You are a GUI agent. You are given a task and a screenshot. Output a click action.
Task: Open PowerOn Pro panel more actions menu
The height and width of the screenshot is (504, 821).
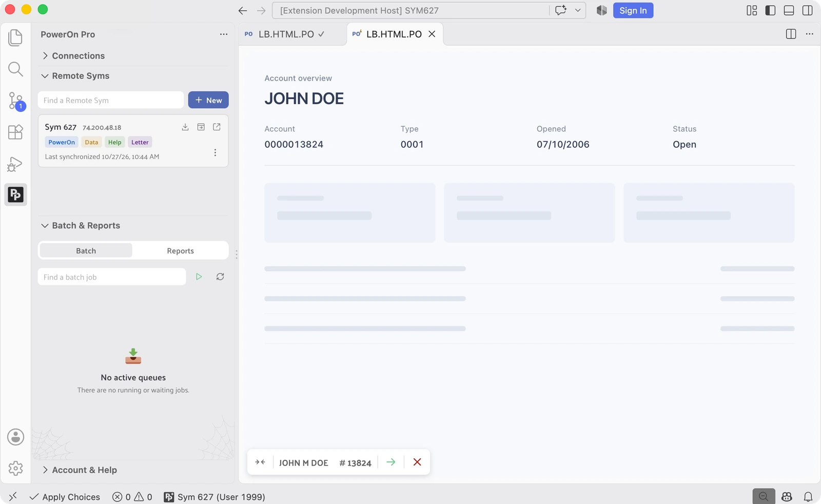[x=224, y=34]
